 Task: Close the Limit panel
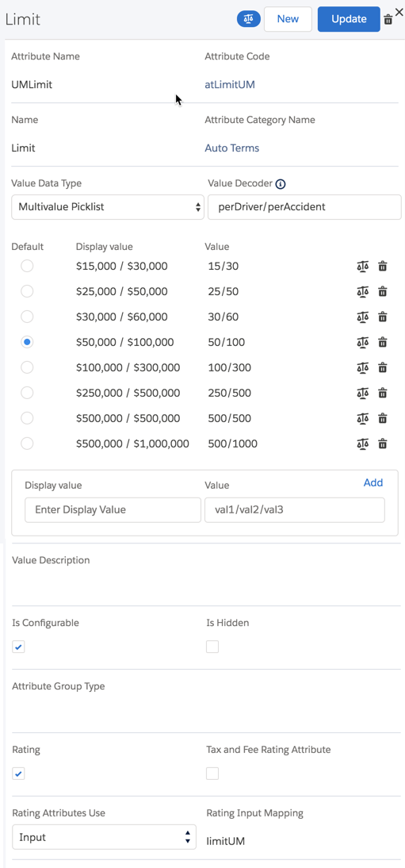point(399,12)
